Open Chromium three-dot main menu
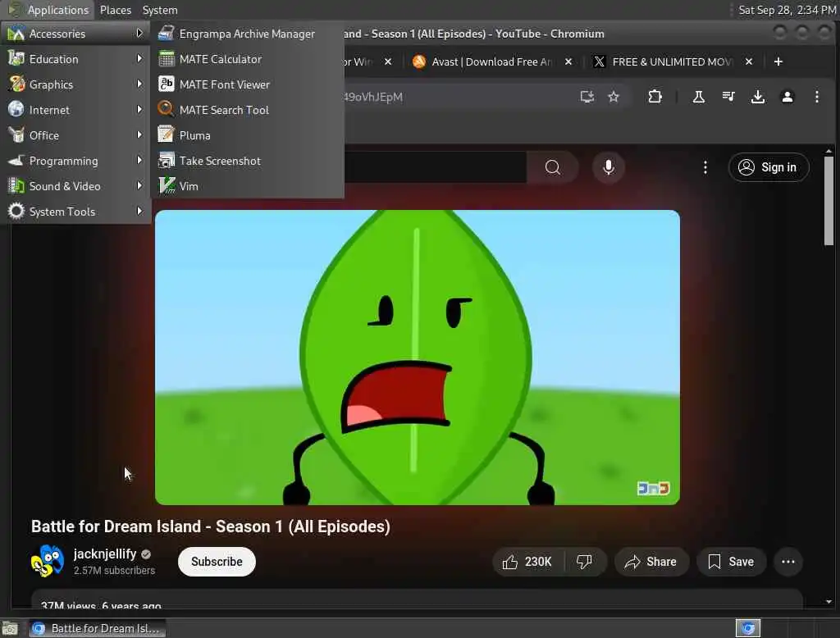The height and width of the screenshot is (638, 840). 816,97
